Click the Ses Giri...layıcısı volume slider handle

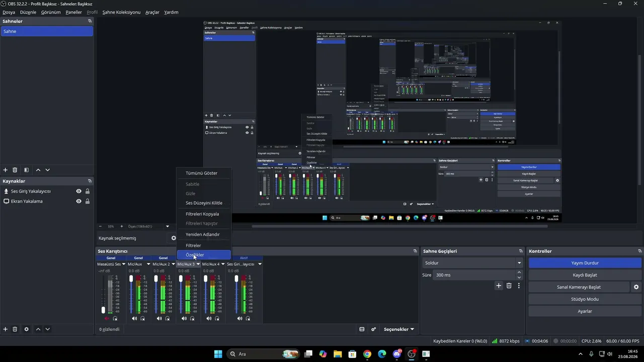pyautogui.click(x=236, y=279)
